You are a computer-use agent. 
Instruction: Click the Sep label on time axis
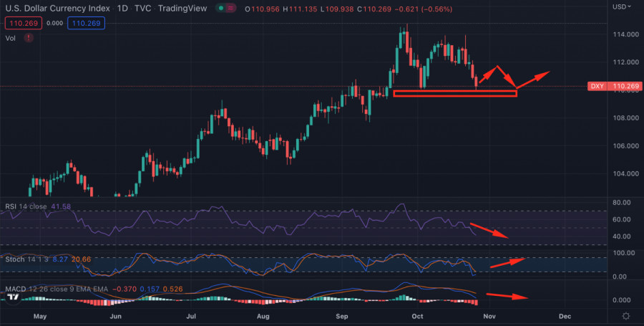click(x=342, y=317)
